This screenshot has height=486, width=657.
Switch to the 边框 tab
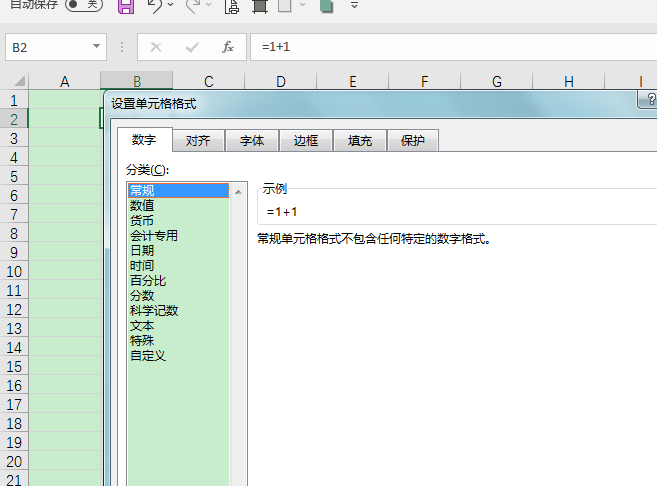tap(306, 140)
